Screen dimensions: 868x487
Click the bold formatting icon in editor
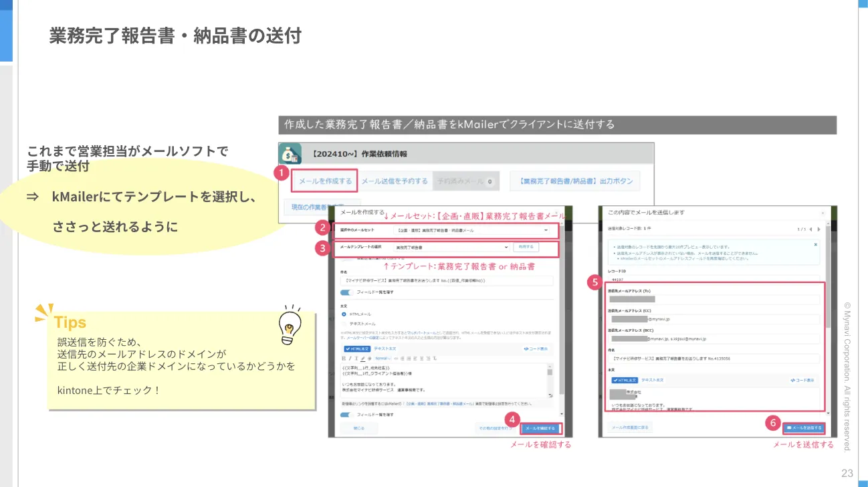coord(344,359)
